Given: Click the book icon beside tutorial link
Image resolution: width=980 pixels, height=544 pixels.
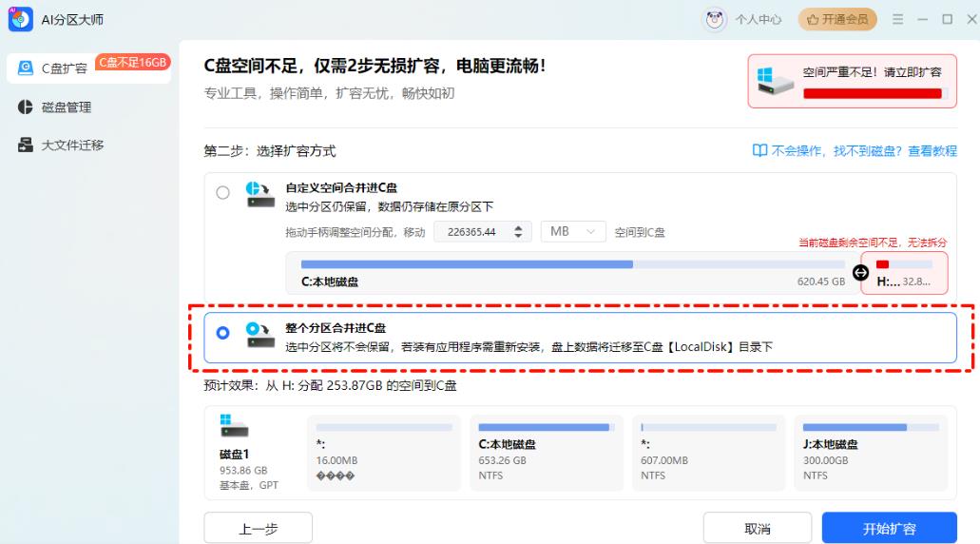Looking at the screenshot, I should pyautogui.click(x=759, y=150).
